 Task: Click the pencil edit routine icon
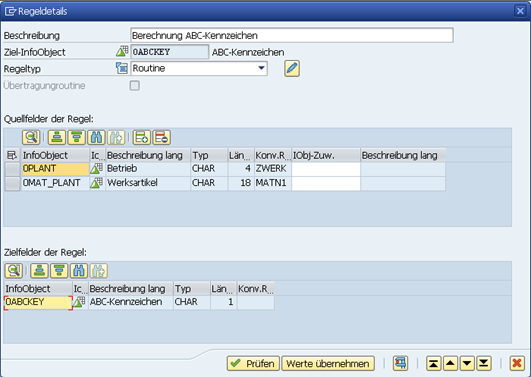click(292, 69)
